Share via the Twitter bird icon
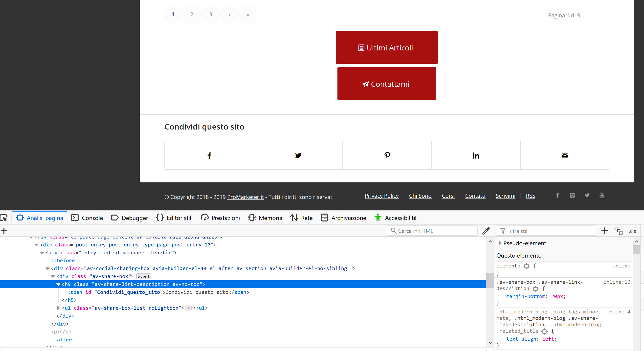This screenshot has height=351, width=644. pyautogui.click(x=298, y=155)
